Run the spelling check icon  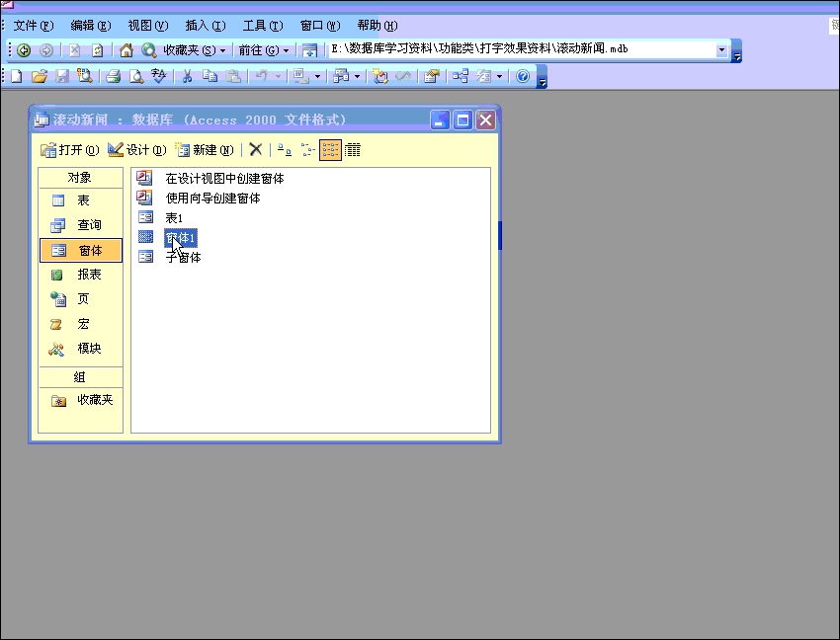tap(158, 77)
